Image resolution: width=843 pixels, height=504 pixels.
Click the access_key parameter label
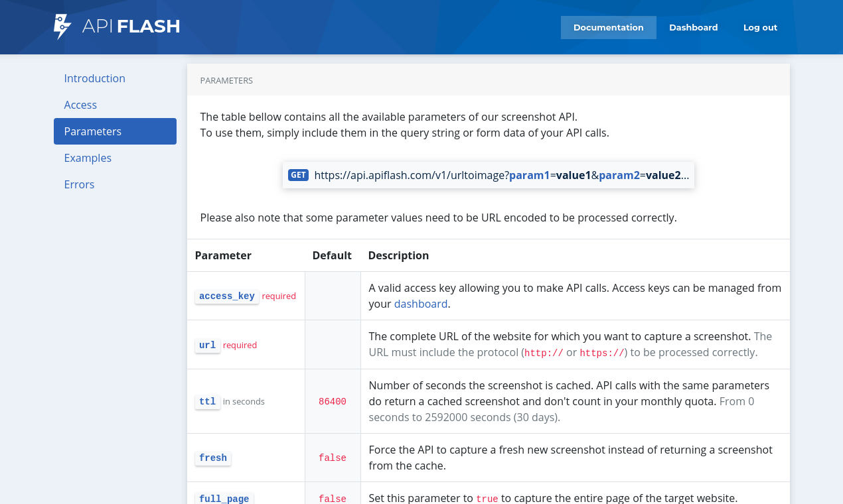226,296
